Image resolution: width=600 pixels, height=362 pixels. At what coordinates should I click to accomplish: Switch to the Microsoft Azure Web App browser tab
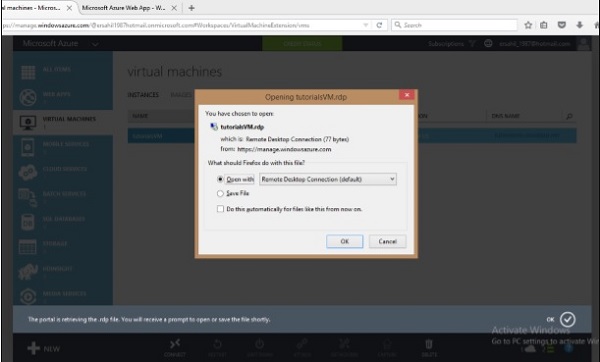124,8
